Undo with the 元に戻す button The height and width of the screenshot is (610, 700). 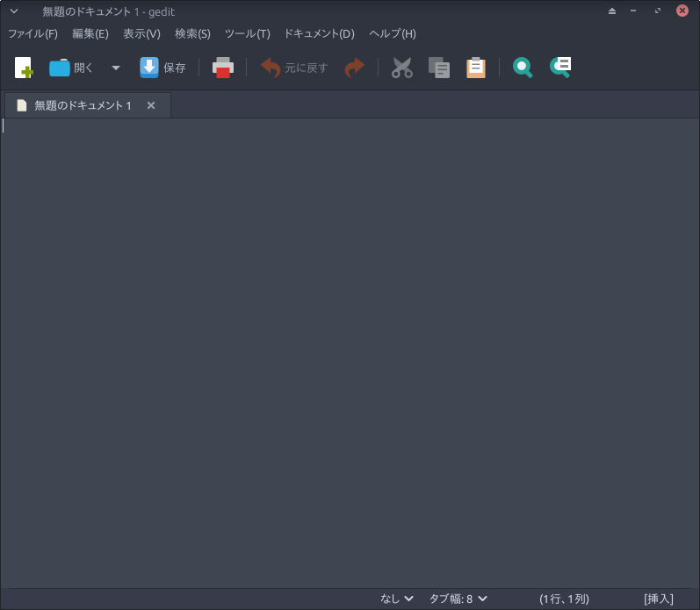[294, 68]
